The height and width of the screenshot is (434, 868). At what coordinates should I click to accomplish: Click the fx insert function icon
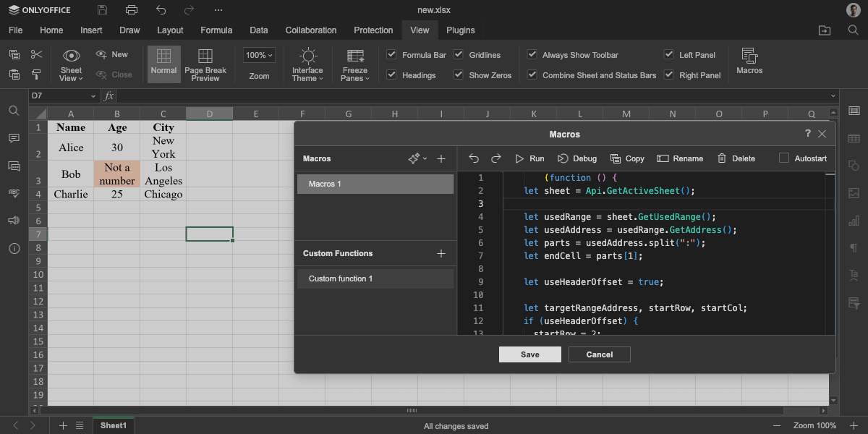point(109,95)
